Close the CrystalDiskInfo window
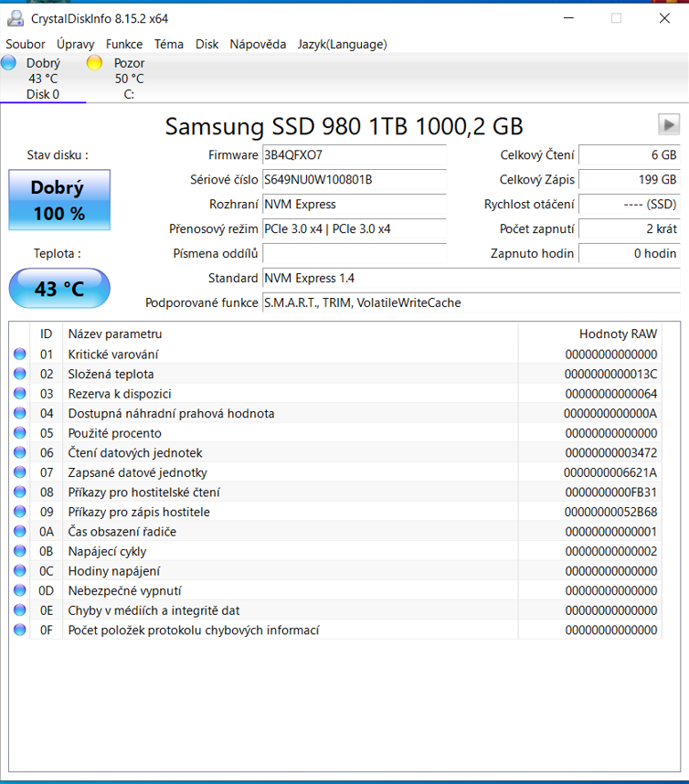The width and height of the screenshot is (689, 784). click(664, 18)
